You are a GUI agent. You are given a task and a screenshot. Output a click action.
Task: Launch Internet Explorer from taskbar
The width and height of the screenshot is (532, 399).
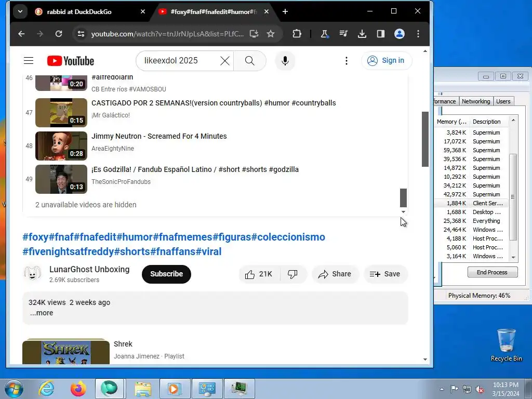pyautogui.click(x=46, y=389)
